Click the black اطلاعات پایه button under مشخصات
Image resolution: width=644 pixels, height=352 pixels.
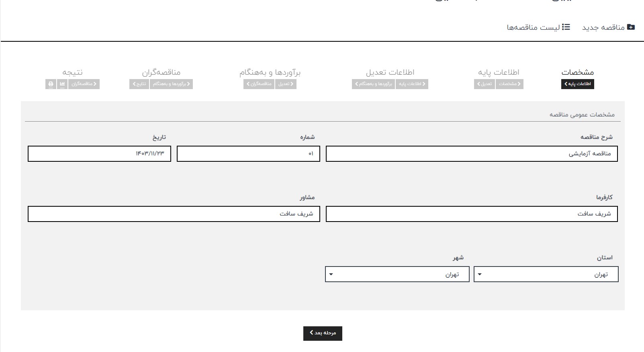pyautogui.click(x=577, y=84)
